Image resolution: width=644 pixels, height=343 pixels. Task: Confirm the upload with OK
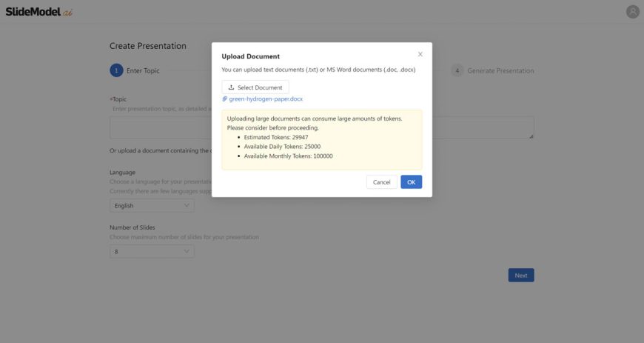coord(411,182)
